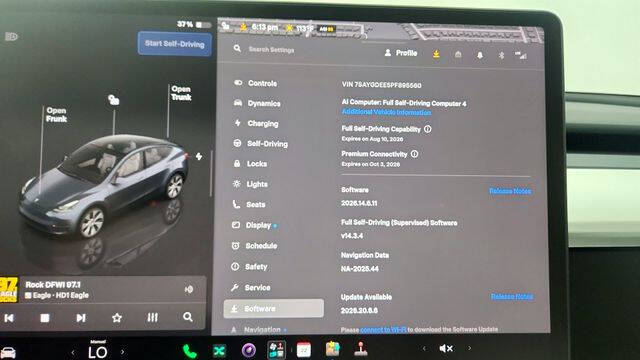This screenshot has width=640, height=360.
Task: Search media with the magnifier icon
Action: pyautogui.click(x=188, y=317)
